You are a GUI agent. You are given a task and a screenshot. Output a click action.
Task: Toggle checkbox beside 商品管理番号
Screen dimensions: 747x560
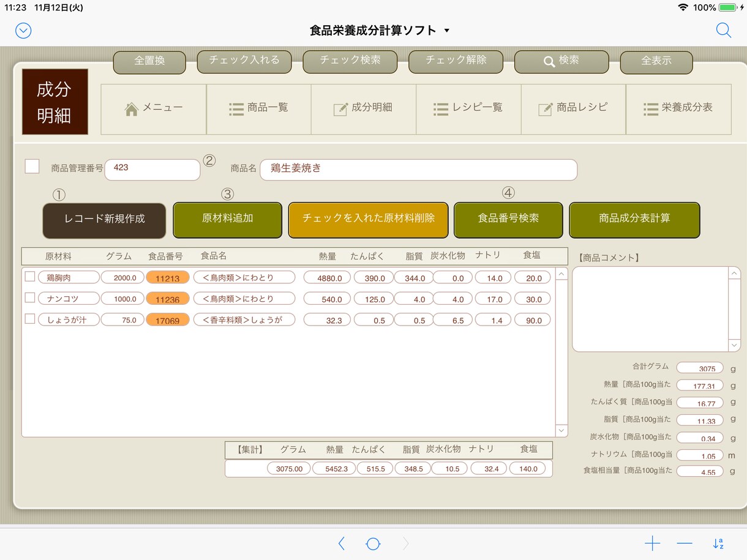(x=32, y=166)
